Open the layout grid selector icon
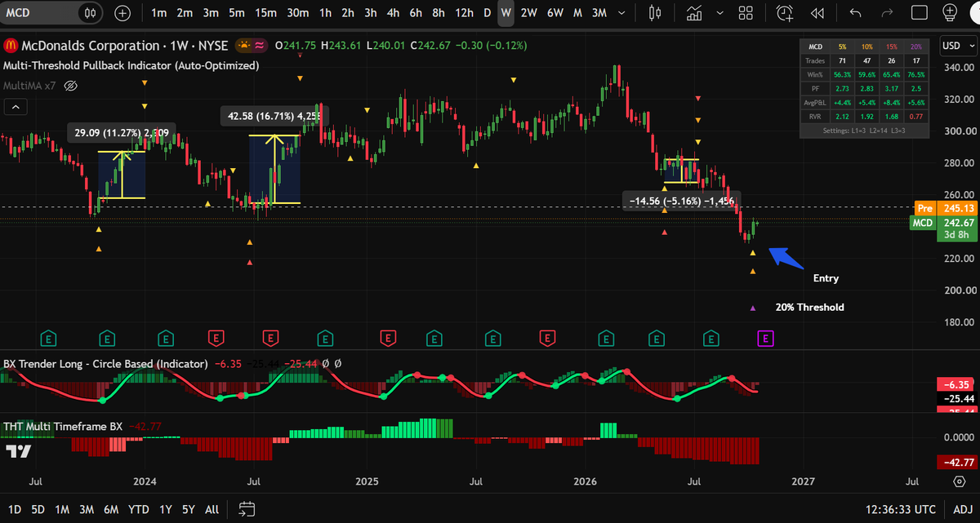 click(745, 13)
